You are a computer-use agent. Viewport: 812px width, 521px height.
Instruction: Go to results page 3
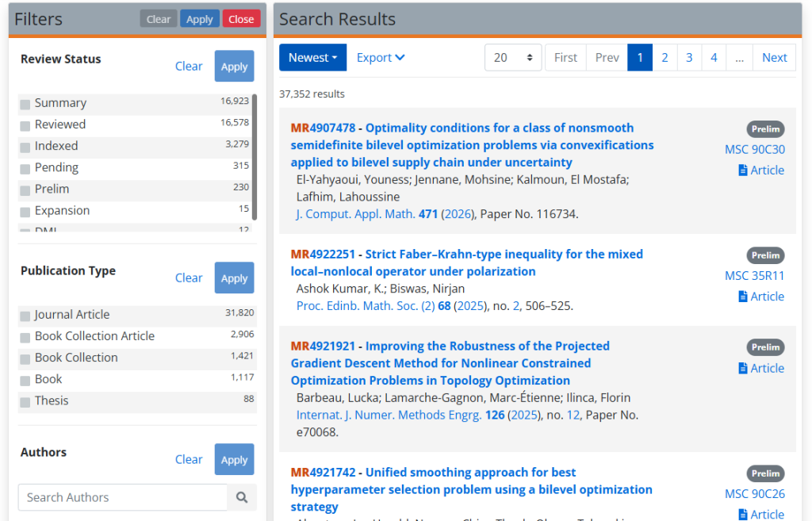[x=689, y=58]
